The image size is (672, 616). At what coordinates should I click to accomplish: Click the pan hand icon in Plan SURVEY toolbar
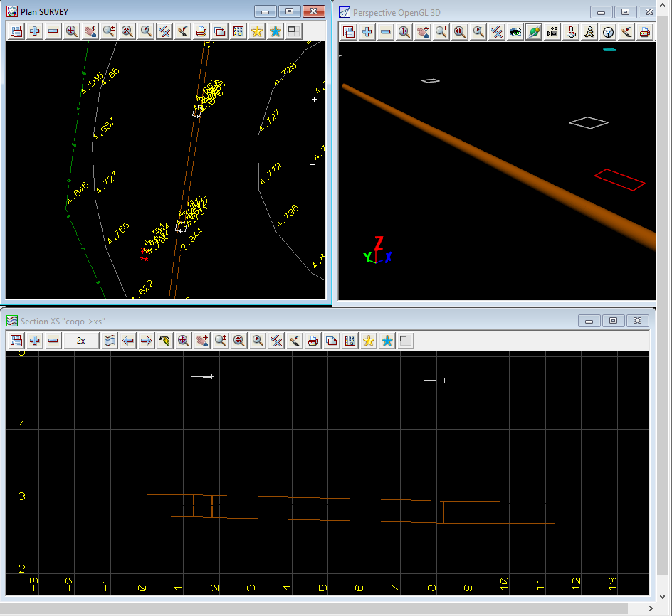pos(90,31)
